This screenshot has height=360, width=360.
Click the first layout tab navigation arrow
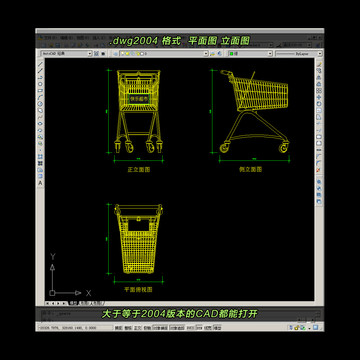(x=48, y=303)
